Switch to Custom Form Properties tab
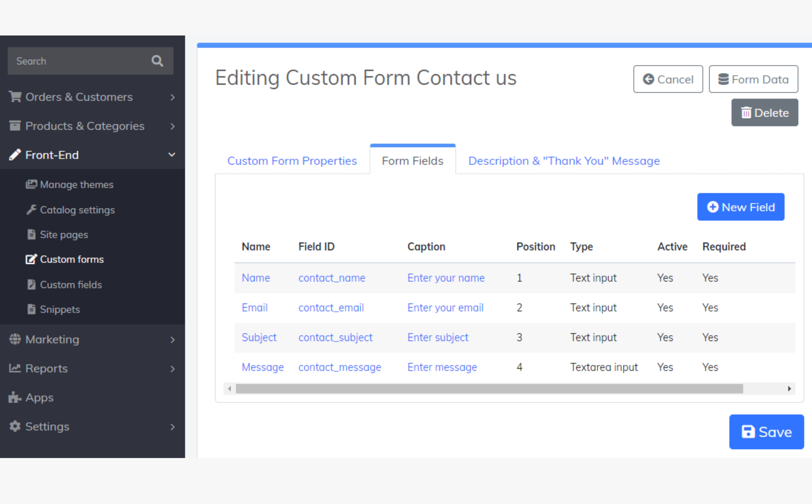 (x=292, y=161)
